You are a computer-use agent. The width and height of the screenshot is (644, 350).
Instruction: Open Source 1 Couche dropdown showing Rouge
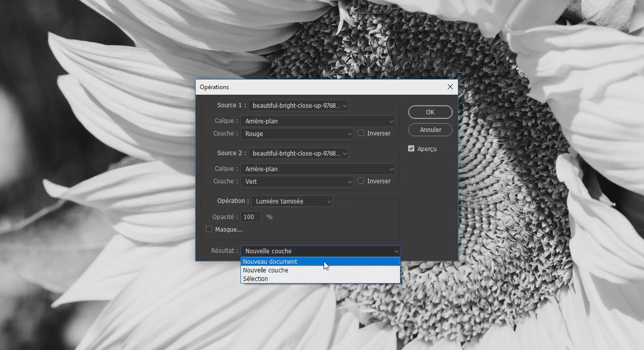pos(297,133)
